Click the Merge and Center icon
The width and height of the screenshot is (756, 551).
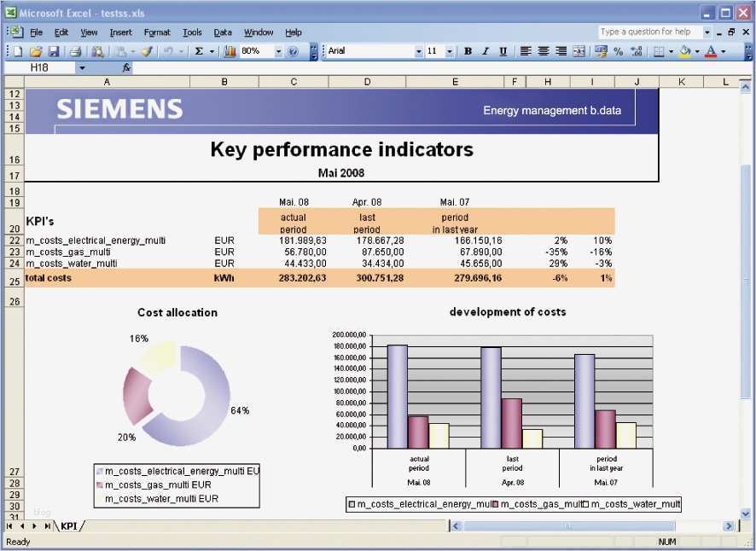click(579, 51)
